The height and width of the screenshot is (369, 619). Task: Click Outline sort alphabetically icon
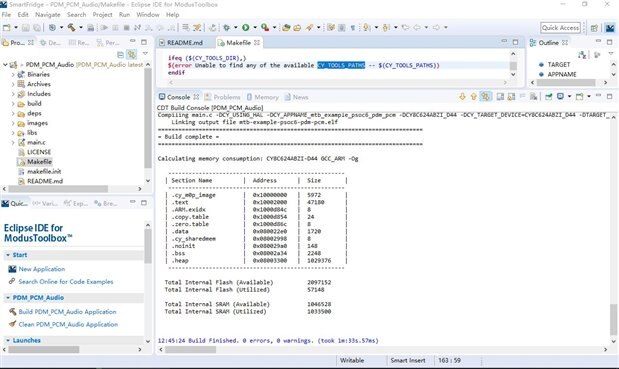pyautogui.click(x=582, y=55)
